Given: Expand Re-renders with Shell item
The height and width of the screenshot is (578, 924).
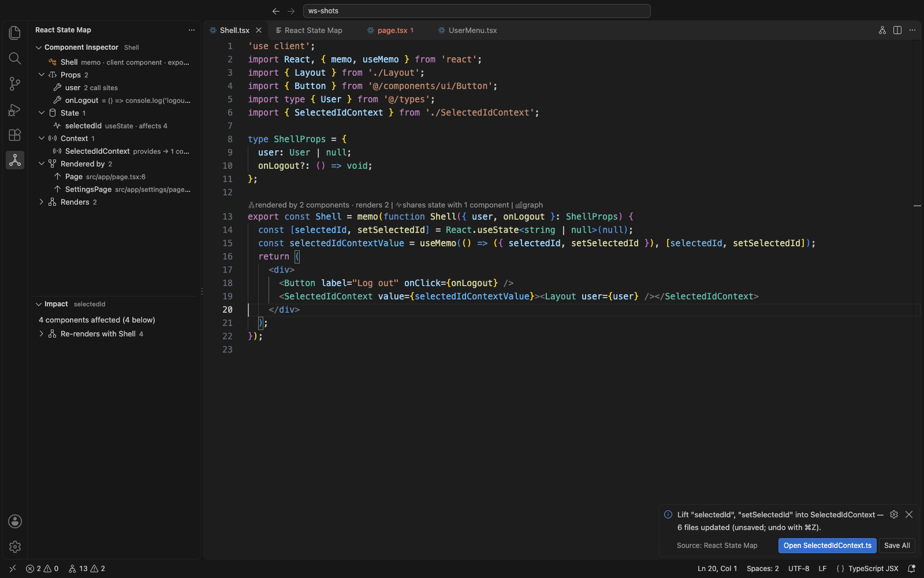Looking at the screenshot, I should [x=42, y=334].
